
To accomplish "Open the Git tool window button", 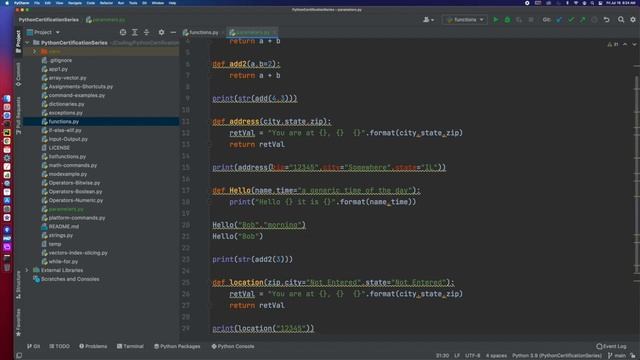I will pyautogui.click(x=33, y=346).
